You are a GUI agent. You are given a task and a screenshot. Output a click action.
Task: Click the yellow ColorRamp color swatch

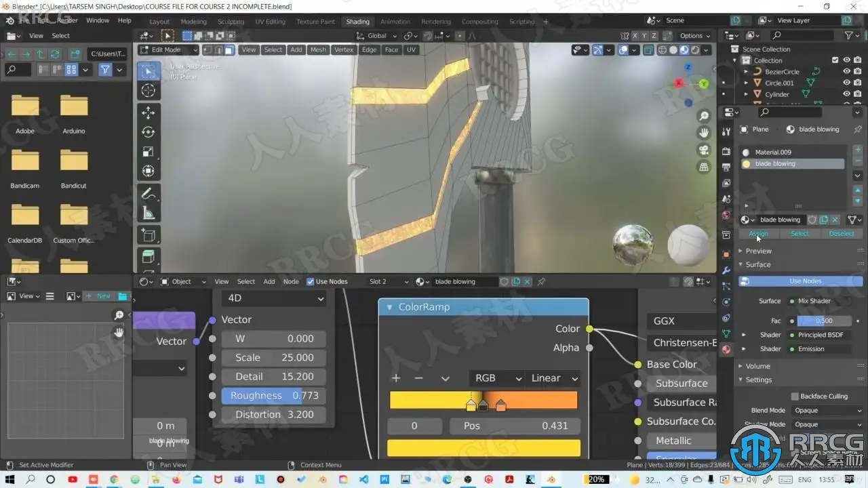[x=484, y=448]
